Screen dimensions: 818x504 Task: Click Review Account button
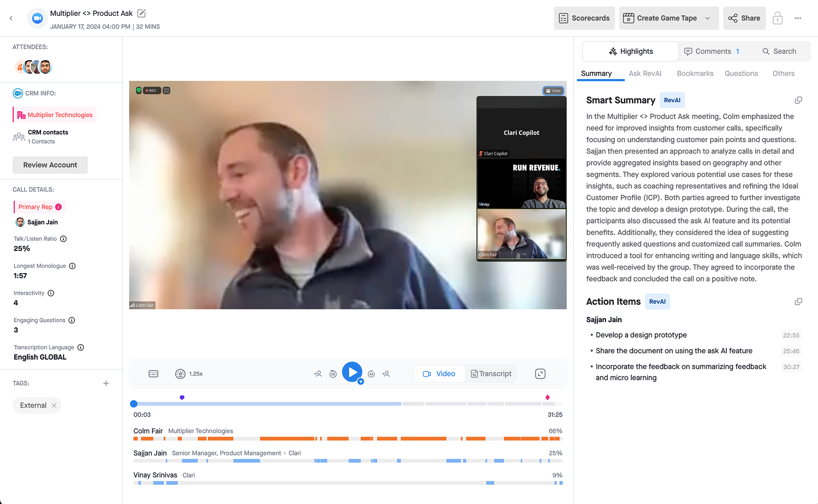point(50,165)
